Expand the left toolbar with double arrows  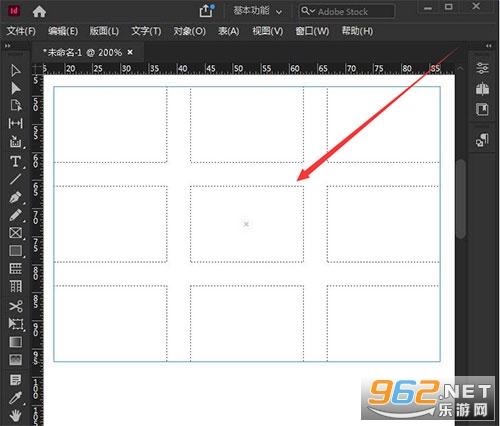click(x=7, y=46)
